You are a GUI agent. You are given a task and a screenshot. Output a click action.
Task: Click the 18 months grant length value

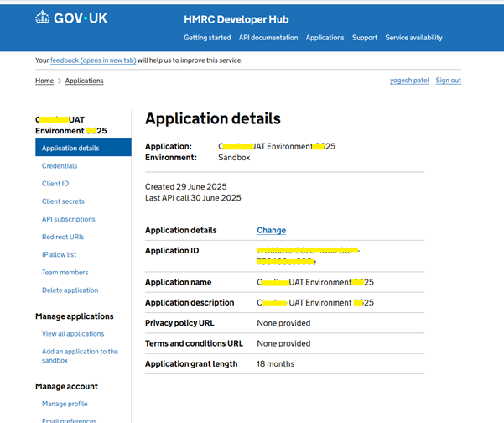[x=275, y=363]
